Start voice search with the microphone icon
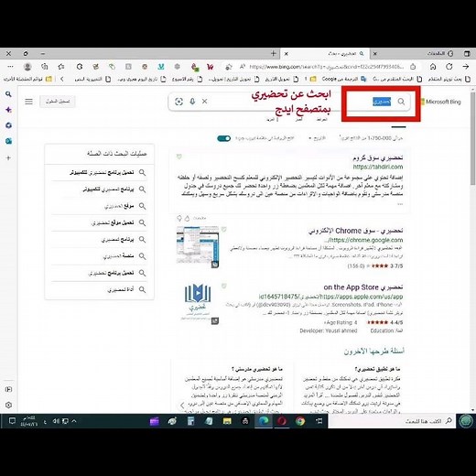 192,102
